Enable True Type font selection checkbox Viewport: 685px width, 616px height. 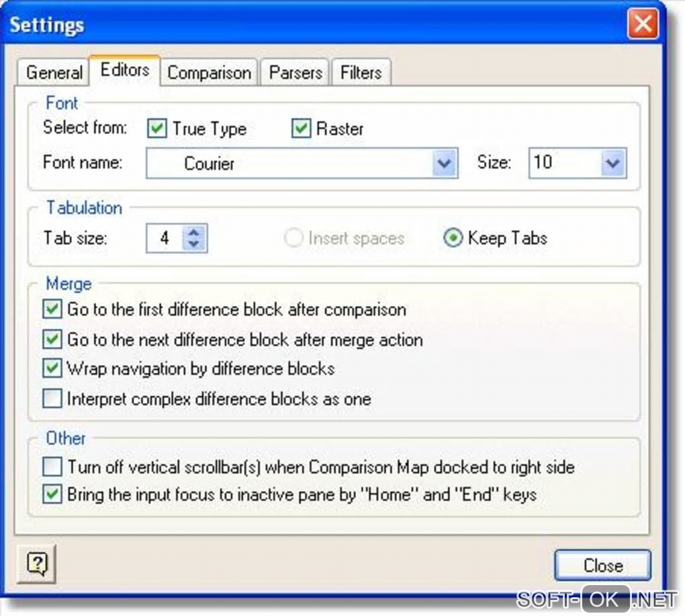(157, 129)
